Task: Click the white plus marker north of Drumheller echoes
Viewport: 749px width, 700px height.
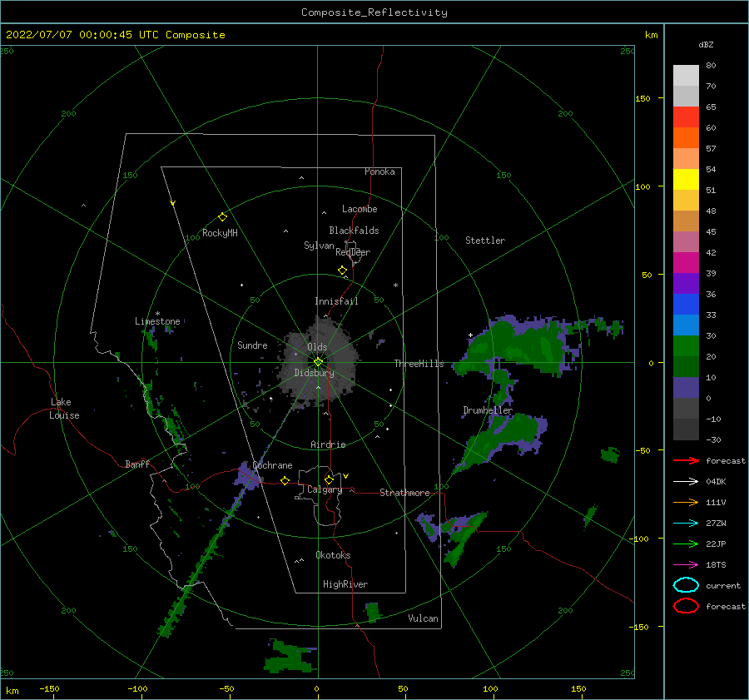Action: 470,335
